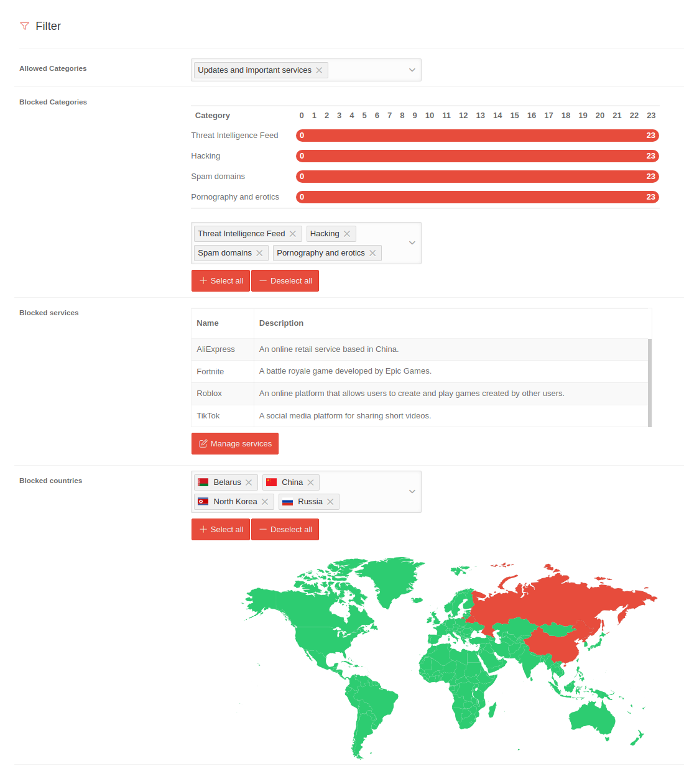
Task: Remove Belarus from blocked countries
Action: point(249,482)
